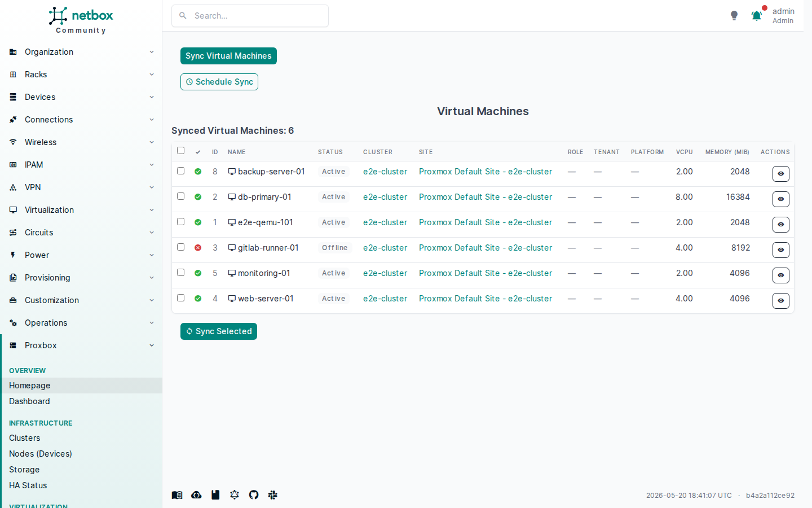This screenshot has width=812, height=508.
Task: Open the Slack icon in footer
Action: tap(273, 495)
